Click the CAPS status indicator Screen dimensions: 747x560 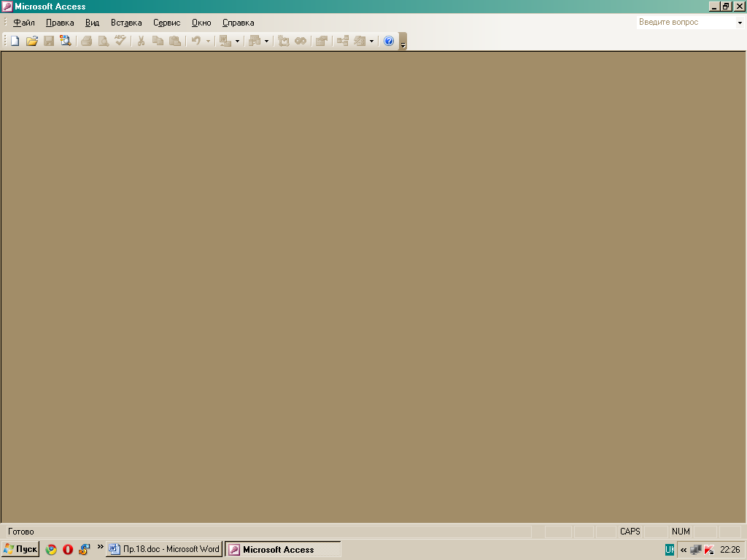point(630,532)
